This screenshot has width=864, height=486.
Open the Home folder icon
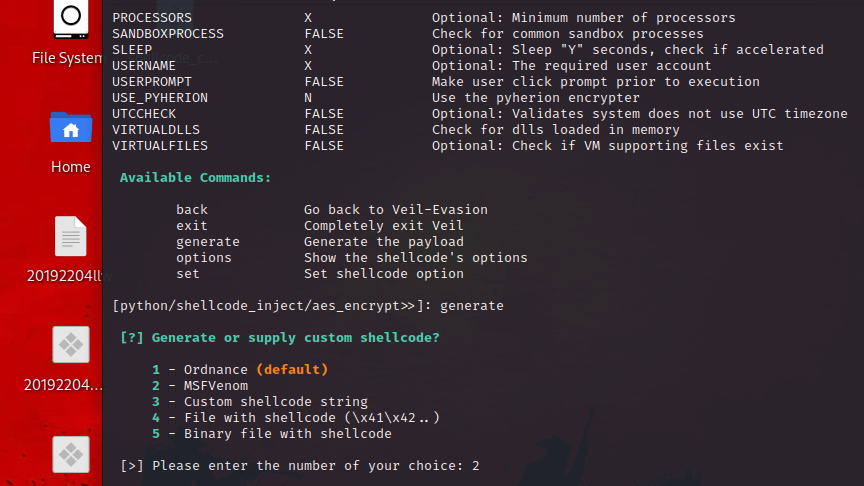tap(70, 128)
